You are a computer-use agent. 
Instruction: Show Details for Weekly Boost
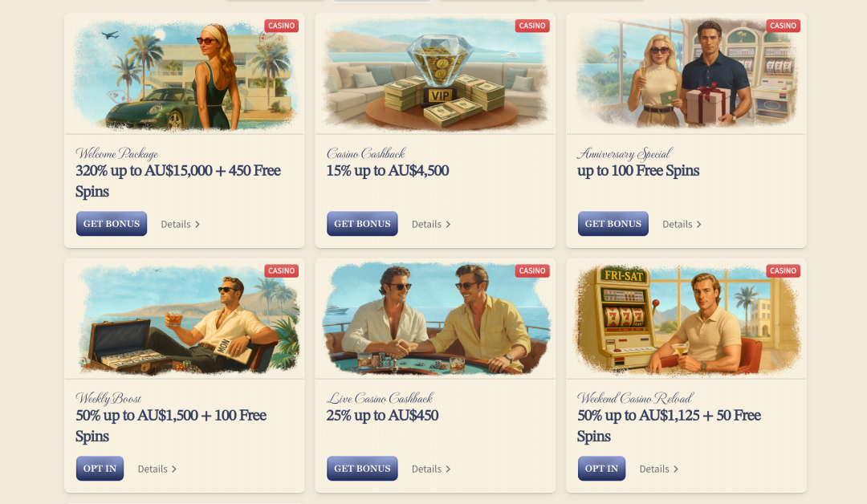coord(157,469)
